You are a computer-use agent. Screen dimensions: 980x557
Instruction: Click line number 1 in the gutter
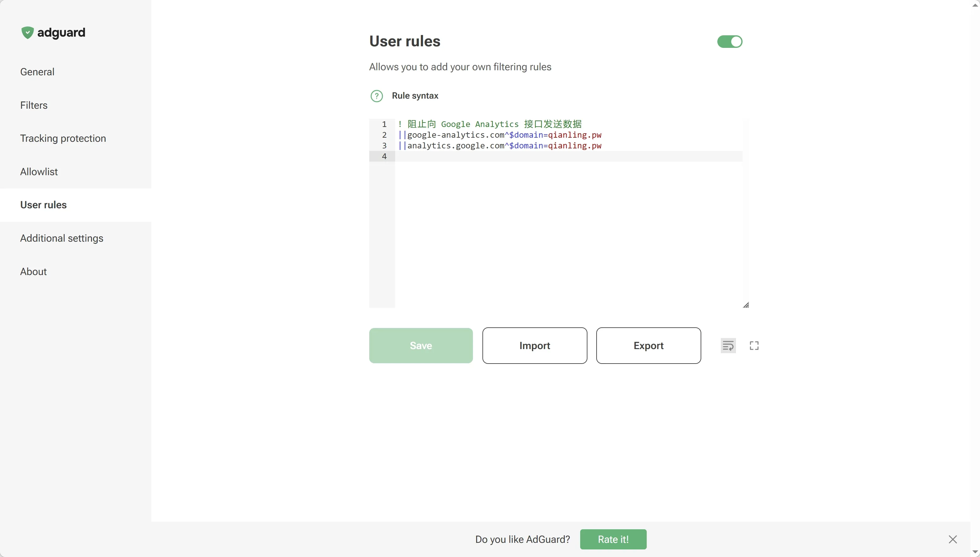384,124
